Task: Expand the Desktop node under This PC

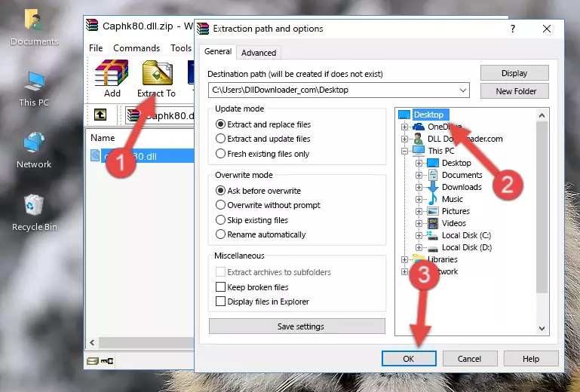Action: 419,163
